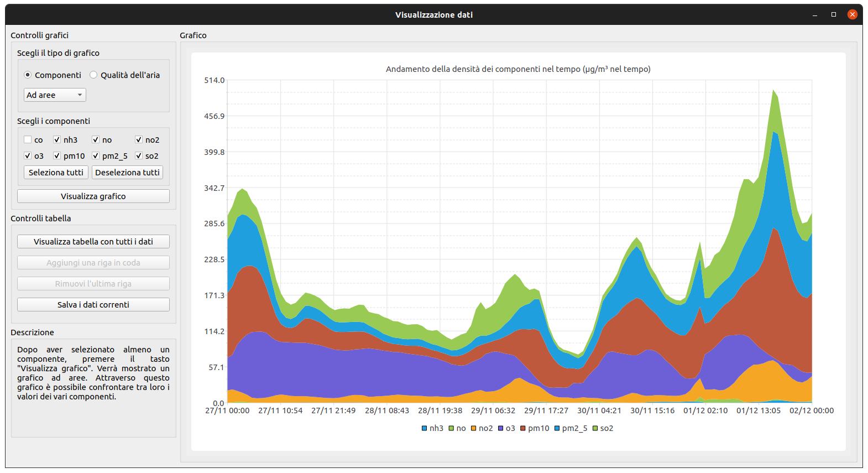Save data with Salva i dati correnti
Image resolution: width=868 pixels, height=473 pixels.
pos(93,305)
